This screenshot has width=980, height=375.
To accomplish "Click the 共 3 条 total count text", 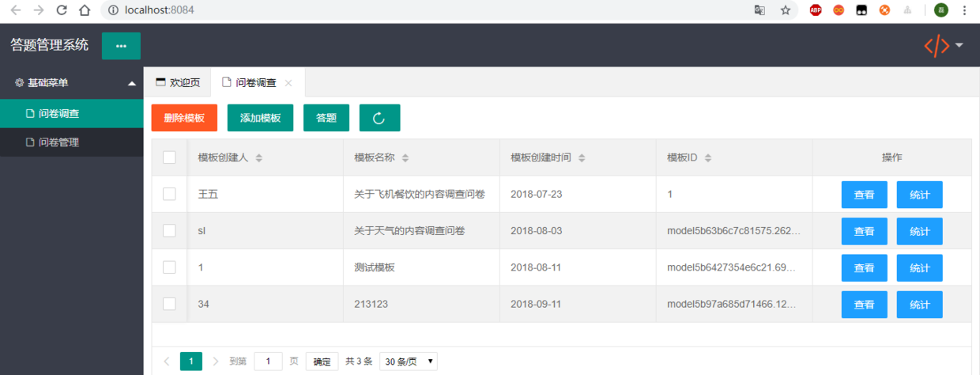I will coord(359,362).
